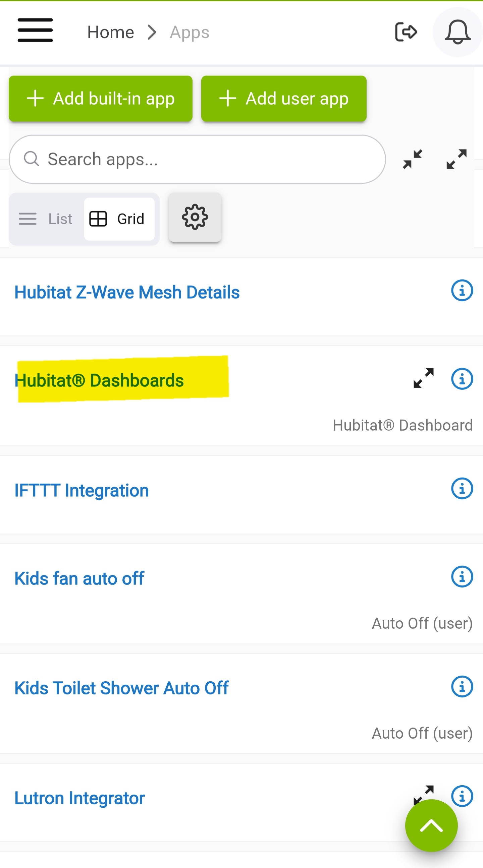Screen dimensions: 483x868
Task: Open the hamburger navigation menu
Action: tap(35, 30)
